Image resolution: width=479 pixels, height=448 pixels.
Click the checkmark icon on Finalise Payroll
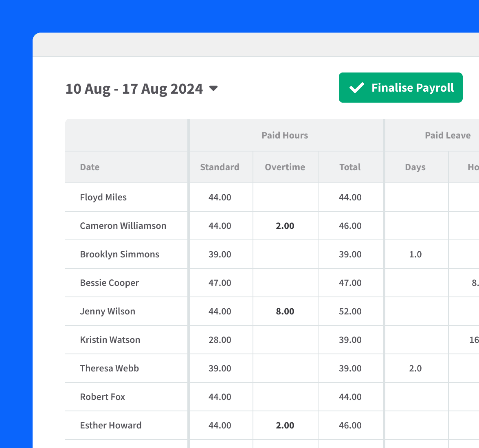tap(356, 87)
